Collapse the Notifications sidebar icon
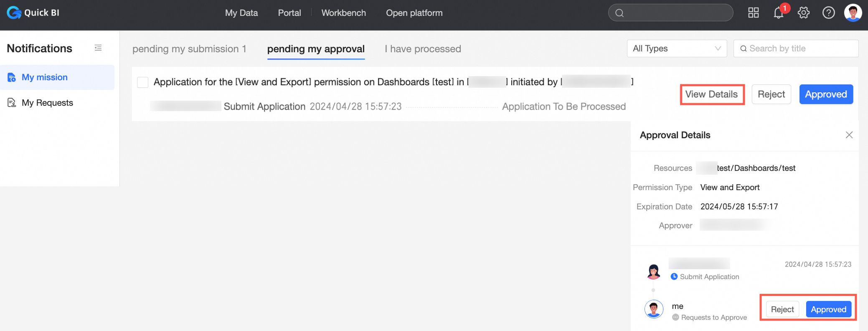This screenshot has height=331, width=868. (x=98, y=48)
